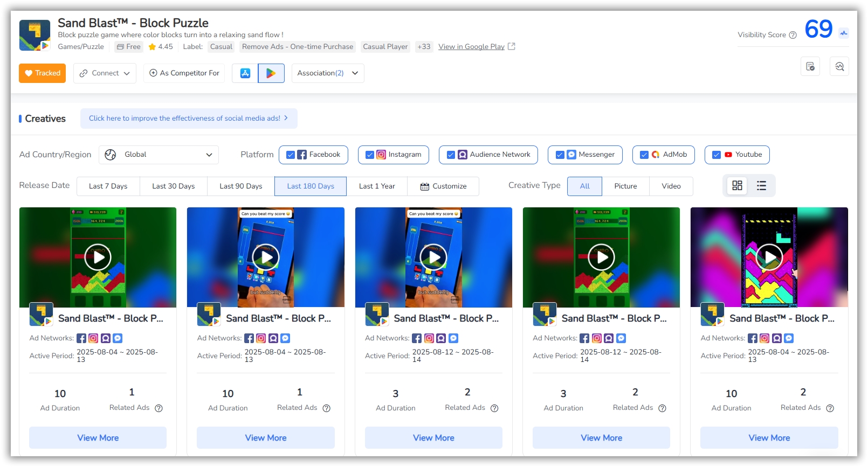Open the Global country/region dropdown

[159, 155]
